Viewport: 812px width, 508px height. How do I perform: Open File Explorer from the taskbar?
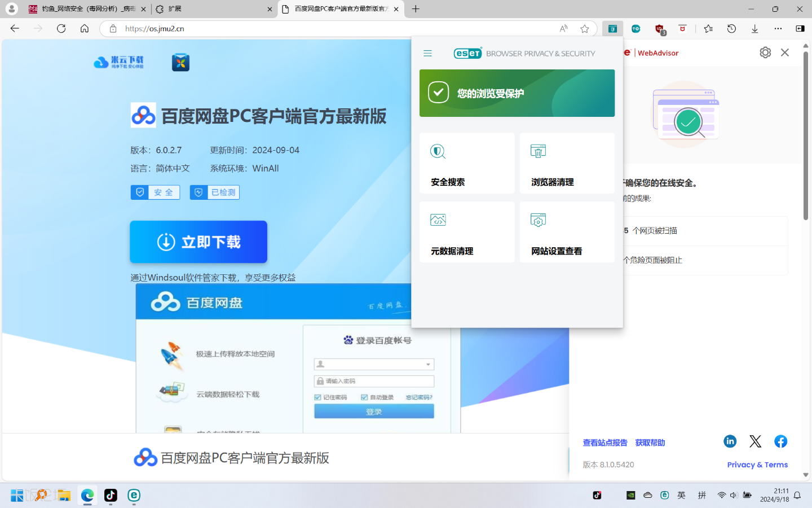pos(64,496)
